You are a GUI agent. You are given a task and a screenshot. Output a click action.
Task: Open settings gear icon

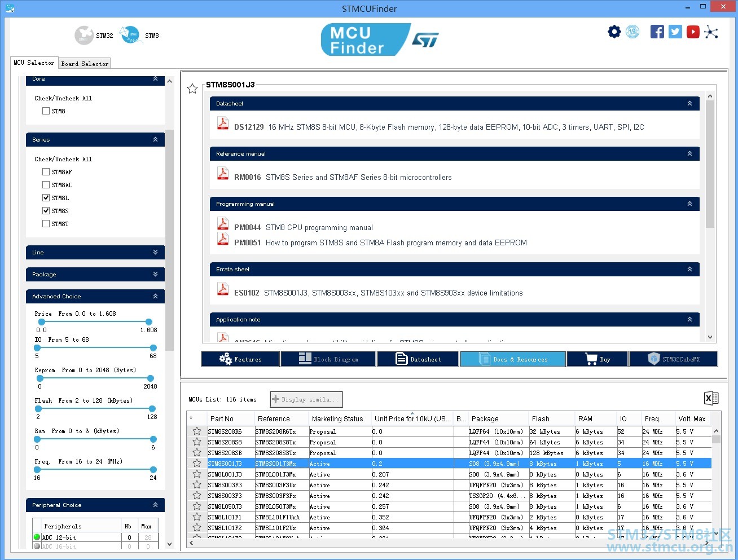tap(614, 32)
